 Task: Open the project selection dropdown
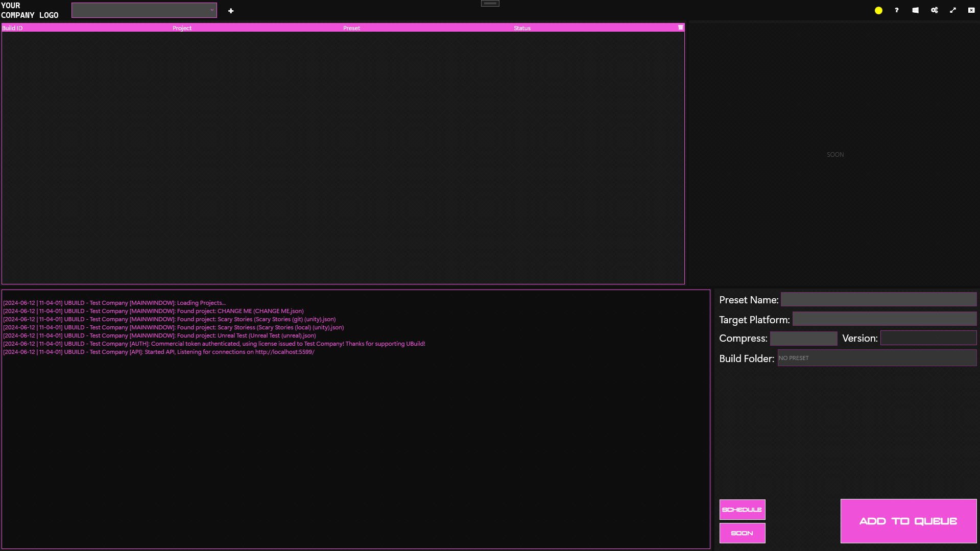(144, 10)
